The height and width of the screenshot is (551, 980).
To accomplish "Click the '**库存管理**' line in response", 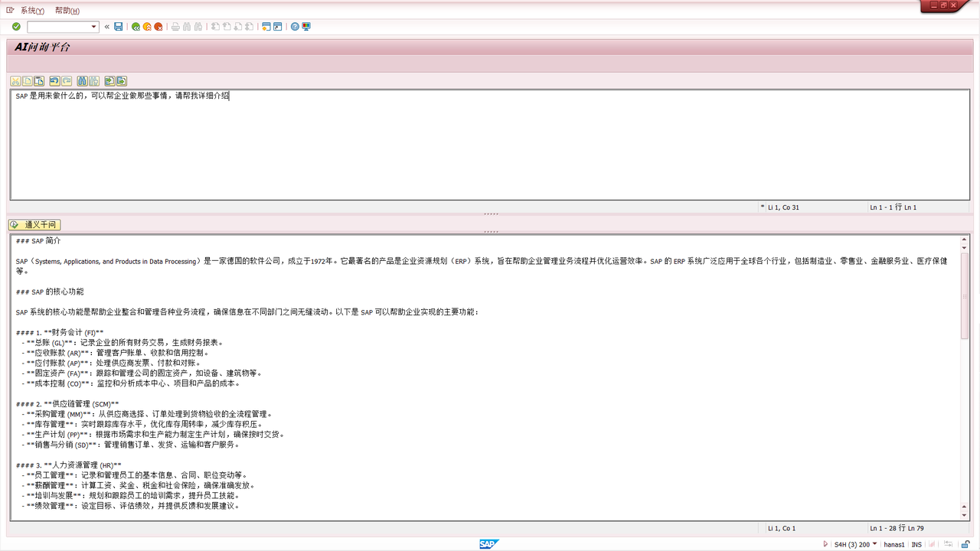I will coord(142,424).
